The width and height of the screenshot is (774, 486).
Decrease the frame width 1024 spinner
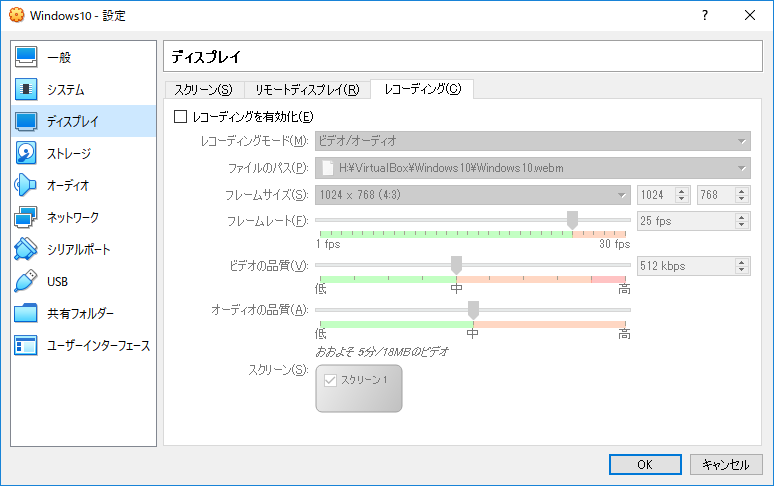coord(682,199)
